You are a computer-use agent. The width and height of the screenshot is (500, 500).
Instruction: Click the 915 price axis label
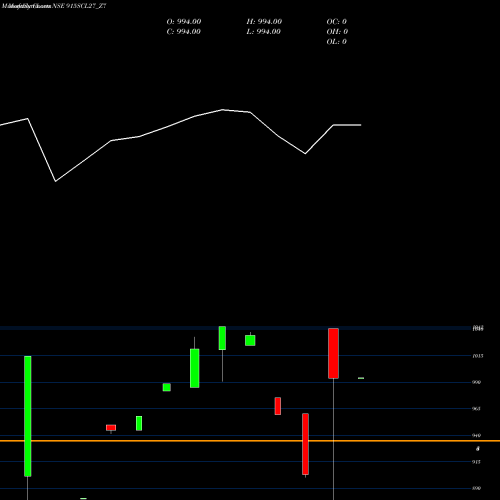(476, 462)
